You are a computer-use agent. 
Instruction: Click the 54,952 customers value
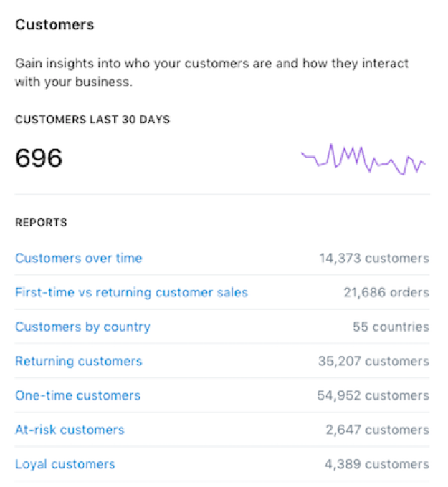373,396
